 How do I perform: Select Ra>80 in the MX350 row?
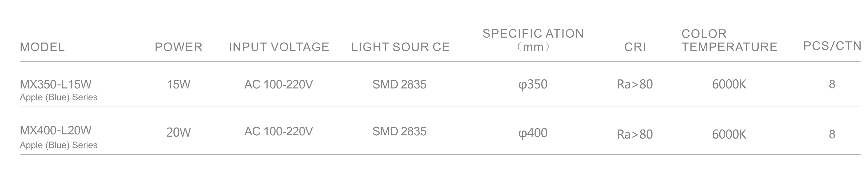click(635, 84)
